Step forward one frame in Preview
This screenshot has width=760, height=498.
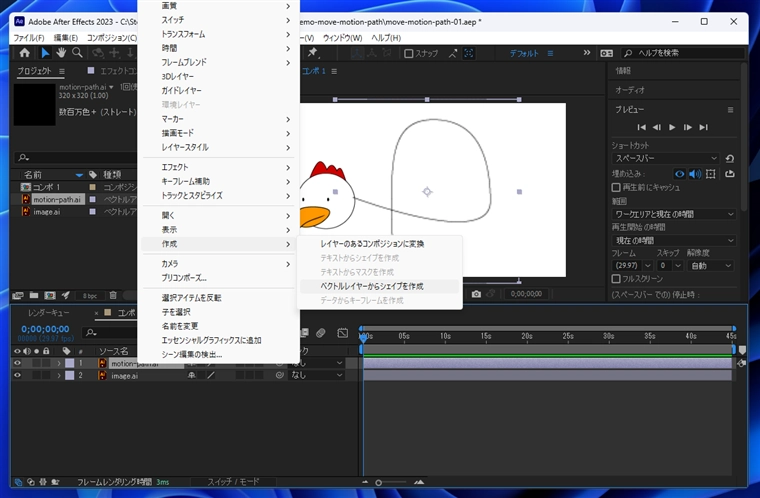click(688, 127)
